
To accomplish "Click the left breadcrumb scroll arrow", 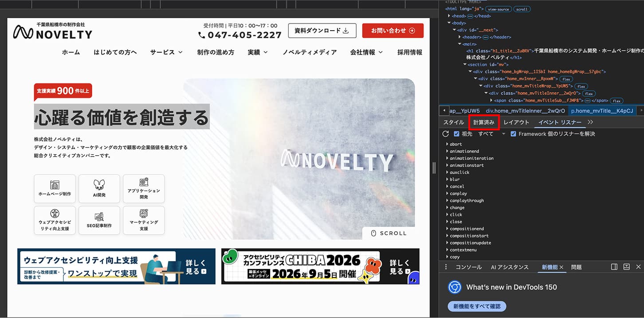I will click(444, 110).
